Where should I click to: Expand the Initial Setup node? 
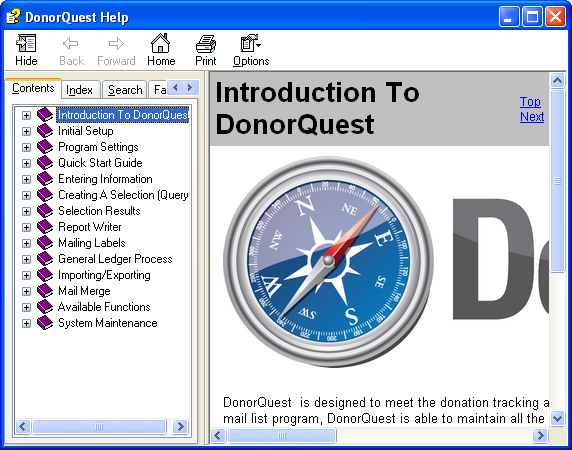pyautogui.click(x=26, y=131)
